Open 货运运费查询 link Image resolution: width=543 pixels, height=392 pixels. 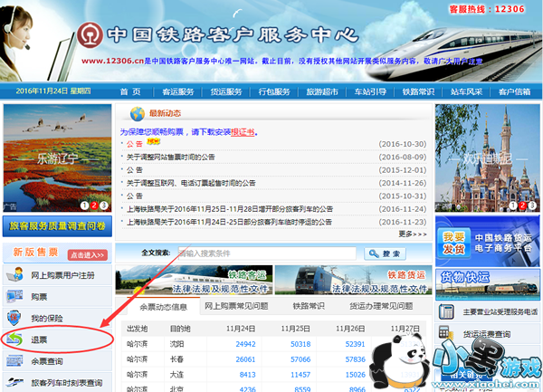point(487,334)
